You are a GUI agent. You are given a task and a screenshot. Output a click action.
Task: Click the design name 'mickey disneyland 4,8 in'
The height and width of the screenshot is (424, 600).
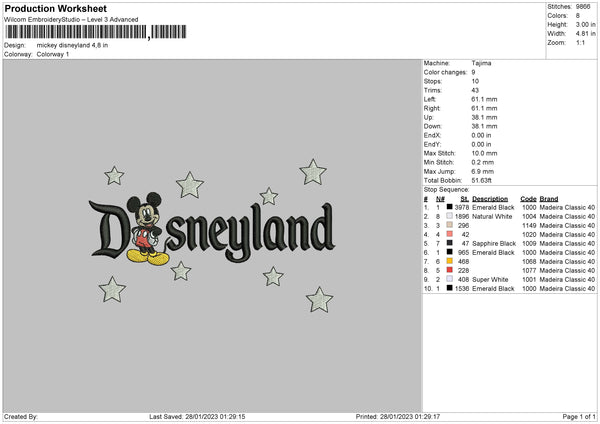point(72,45)
